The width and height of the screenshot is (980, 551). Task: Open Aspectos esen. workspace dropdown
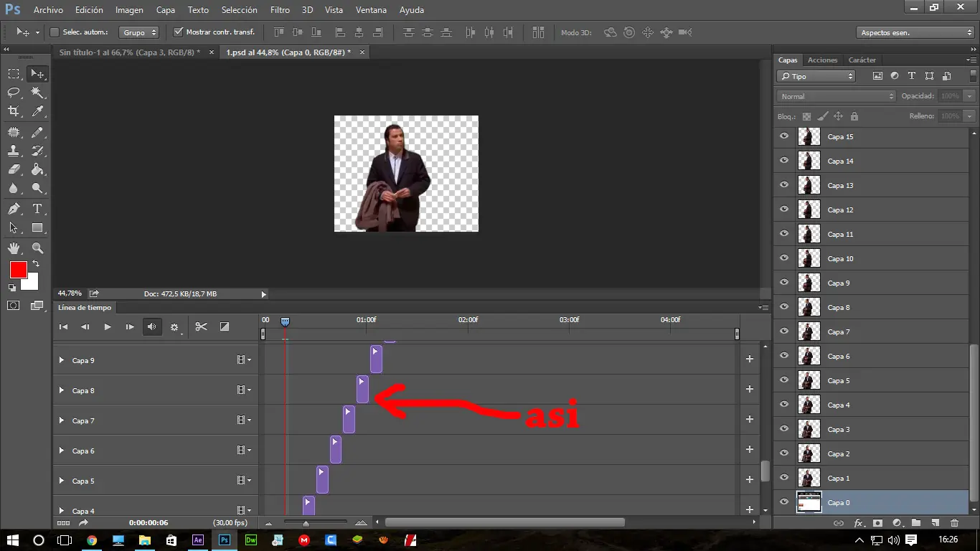(x=915, y=32)
